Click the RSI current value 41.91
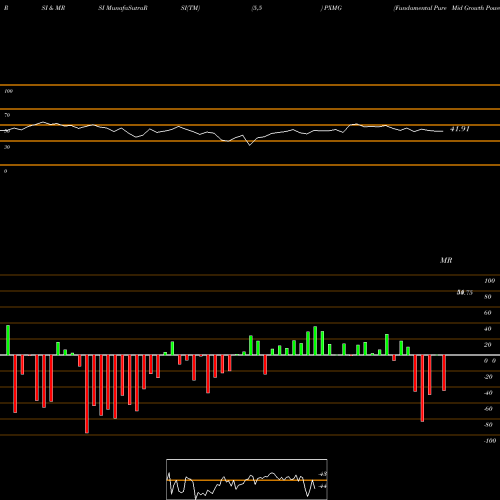 [460, 129]
